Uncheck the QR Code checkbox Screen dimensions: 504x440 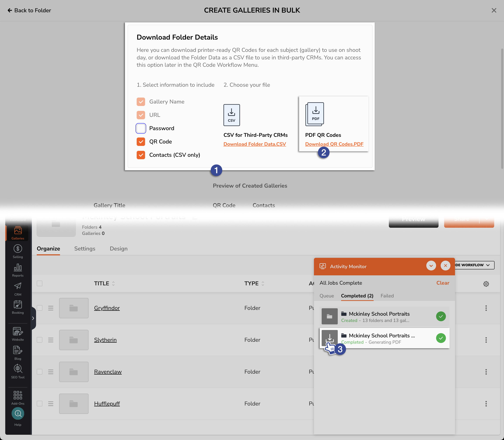click(141, 142)
